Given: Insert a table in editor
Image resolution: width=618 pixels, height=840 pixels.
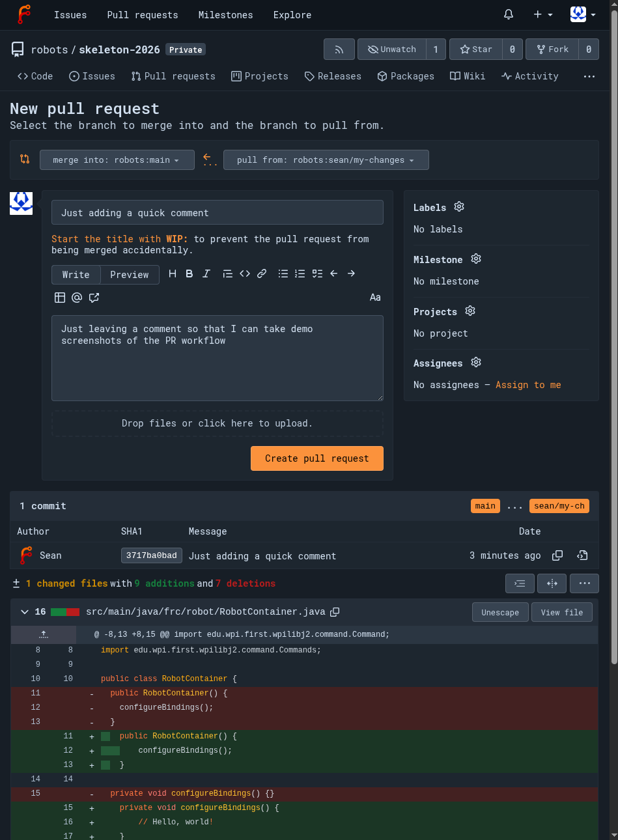Looking at the screenshot, I should tap(60, 298).
